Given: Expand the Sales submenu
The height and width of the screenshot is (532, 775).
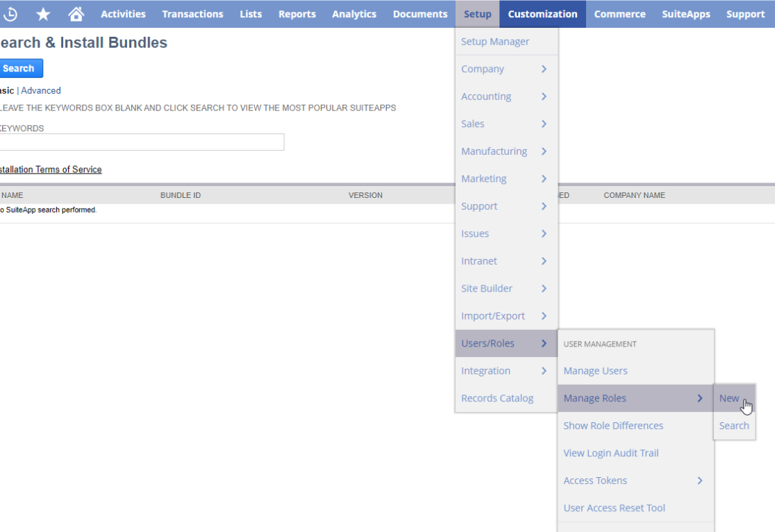Looking at the screenshot, I should coord(507,124).
